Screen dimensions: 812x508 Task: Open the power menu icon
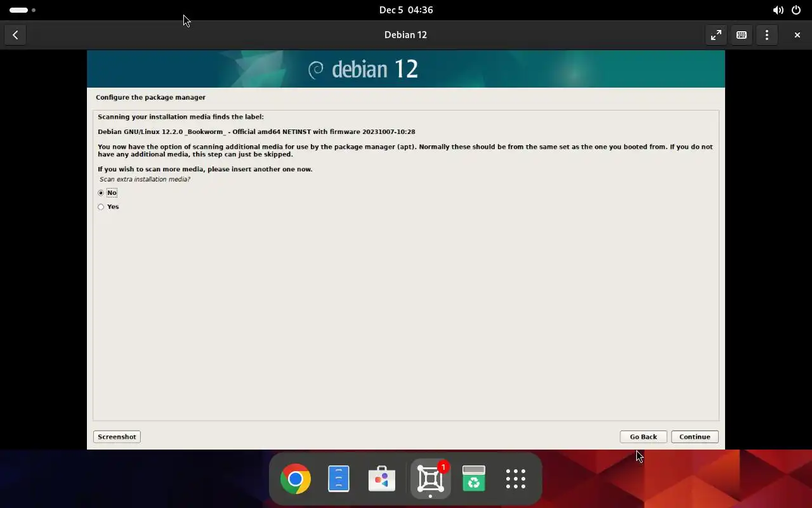click(x=796, y=10)
